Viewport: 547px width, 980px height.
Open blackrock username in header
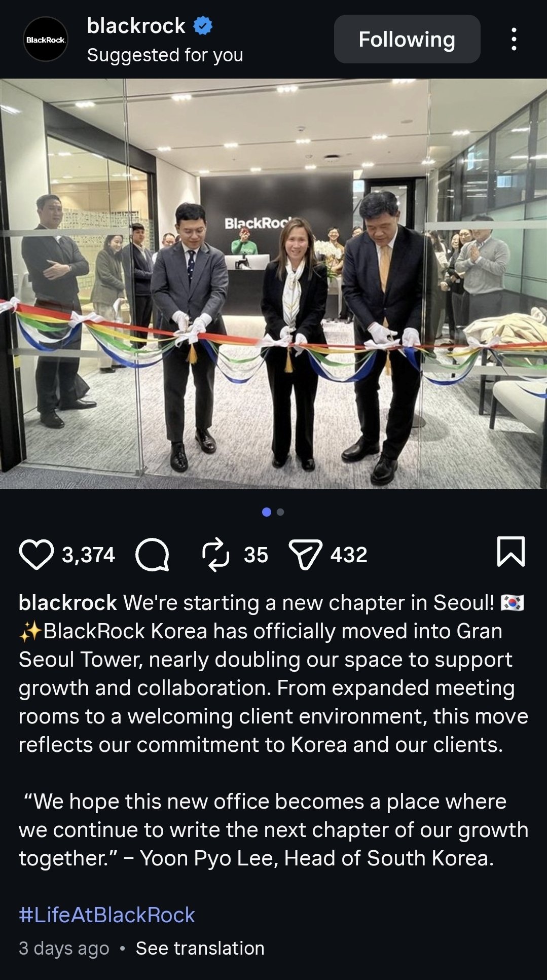click(136, 26)
